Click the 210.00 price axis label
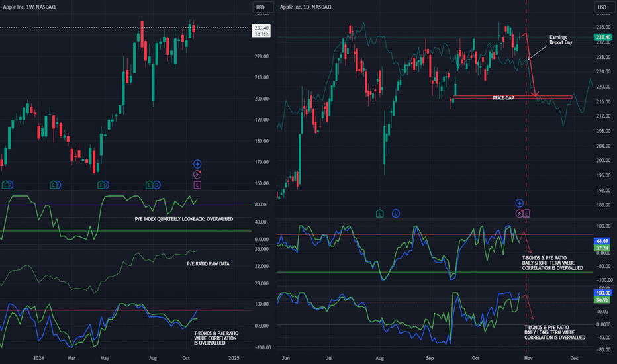Screen dimensions: 617x364 pos(261,77)
